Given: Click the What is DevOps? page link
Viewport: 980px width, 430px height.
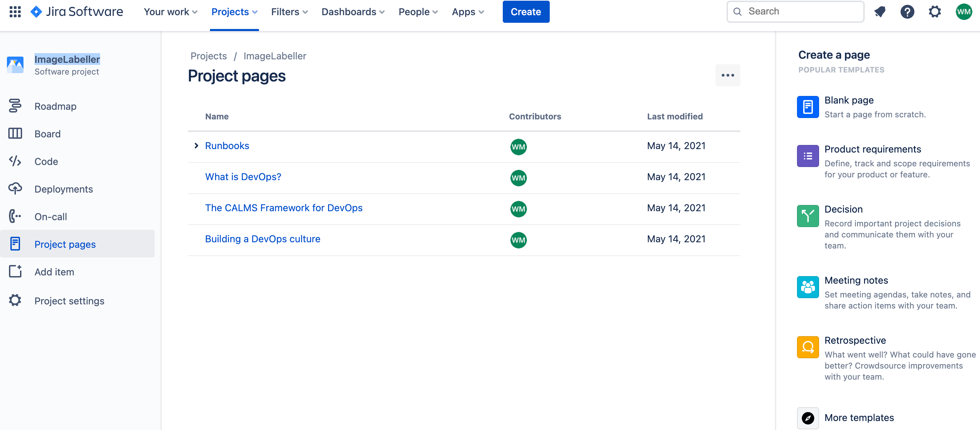Looking at the screenshot, I should (242, 177).
